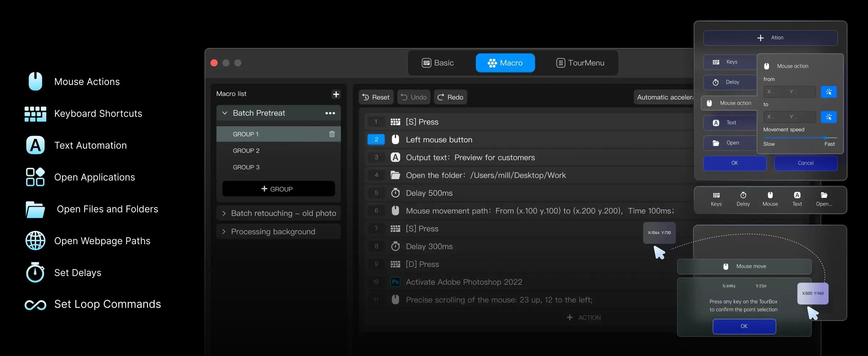
Task: Select the Left mouse button action row
Action: (439, 140)
